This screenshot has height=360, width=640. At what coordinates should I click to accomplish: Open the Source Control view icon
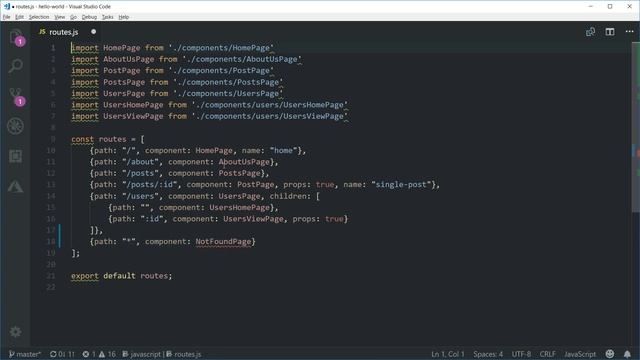[x=16, y=96]
